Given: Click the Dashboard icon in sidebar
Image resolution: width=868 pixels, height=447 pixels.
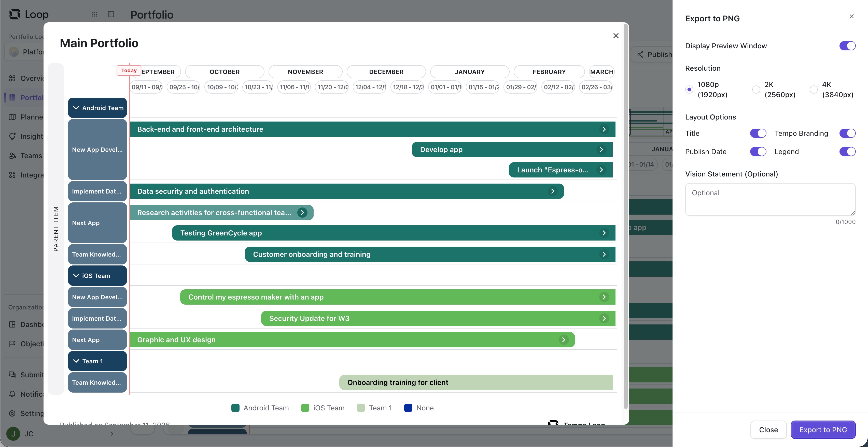Looking at the screenshot, I should 12,324.
